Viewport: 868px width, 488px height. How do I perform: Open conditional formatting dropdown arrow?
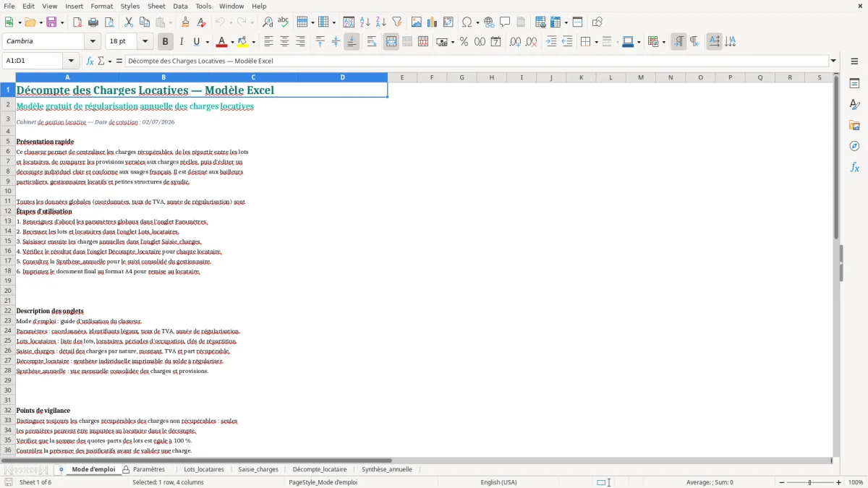pos(663,42)
